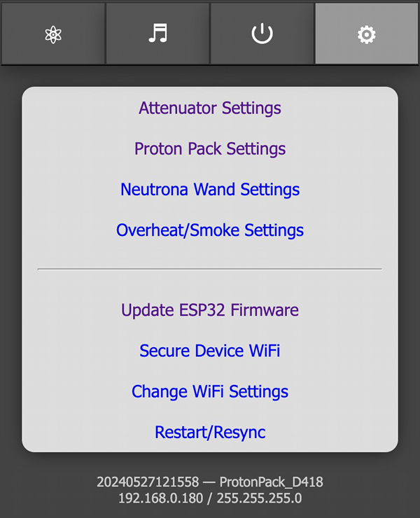Click the Restart/Resync link

pyautogui.click(x=210, y=432)
